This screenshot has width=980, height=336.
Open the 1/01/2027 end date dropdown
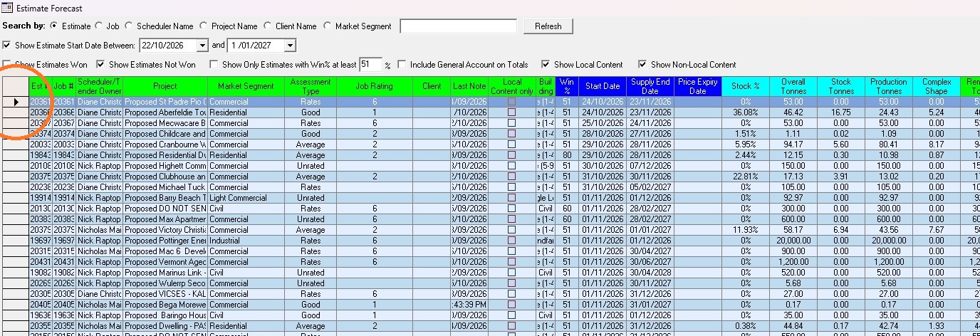pos(289,45)
